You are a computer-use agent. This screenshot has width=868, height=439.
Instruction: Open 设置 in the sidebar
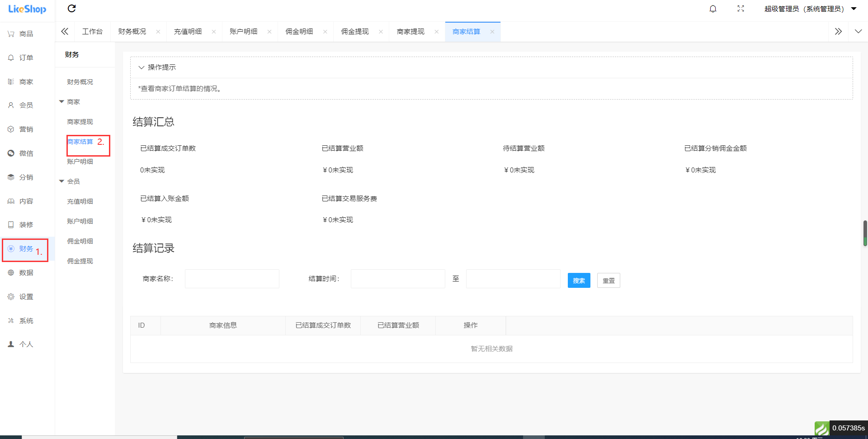coord(26,297)
